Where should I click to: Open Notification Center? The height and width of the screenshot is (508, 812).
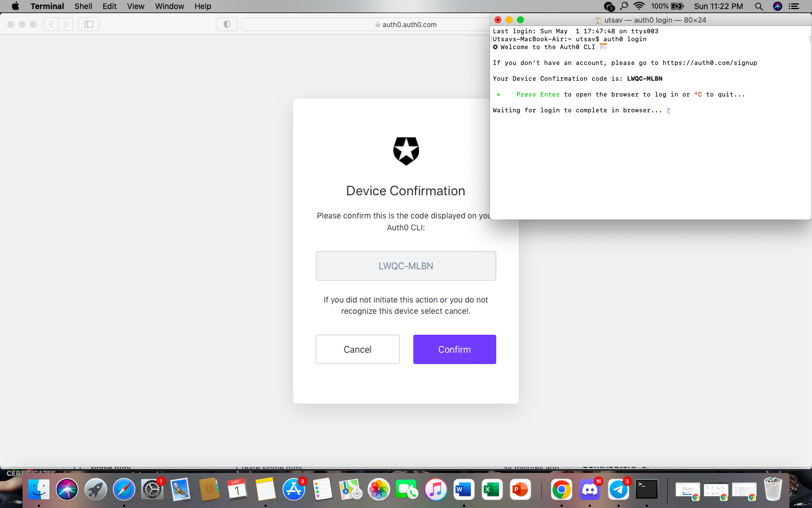point(794,6)
